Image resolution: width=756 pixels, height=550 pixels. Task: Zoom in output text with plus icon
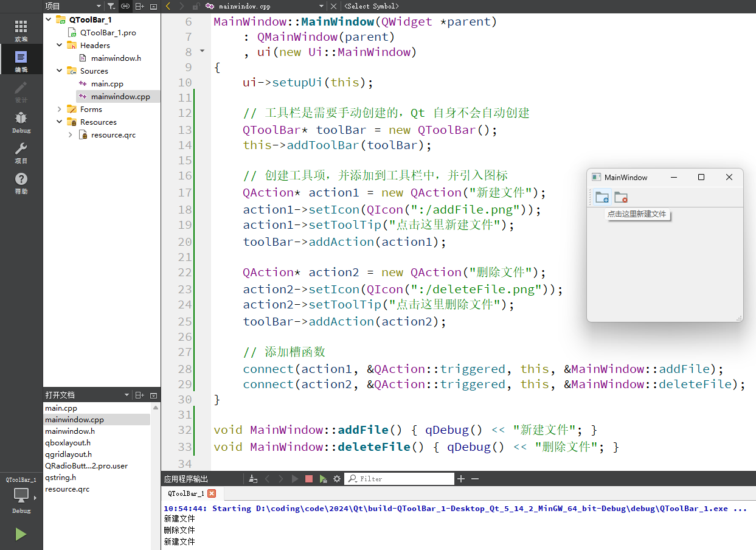pos(461,479)
